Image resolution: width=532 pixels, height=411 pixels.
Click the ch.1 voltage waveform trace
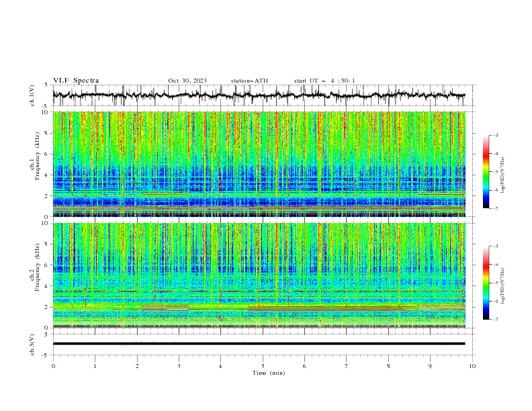(259, 95)
